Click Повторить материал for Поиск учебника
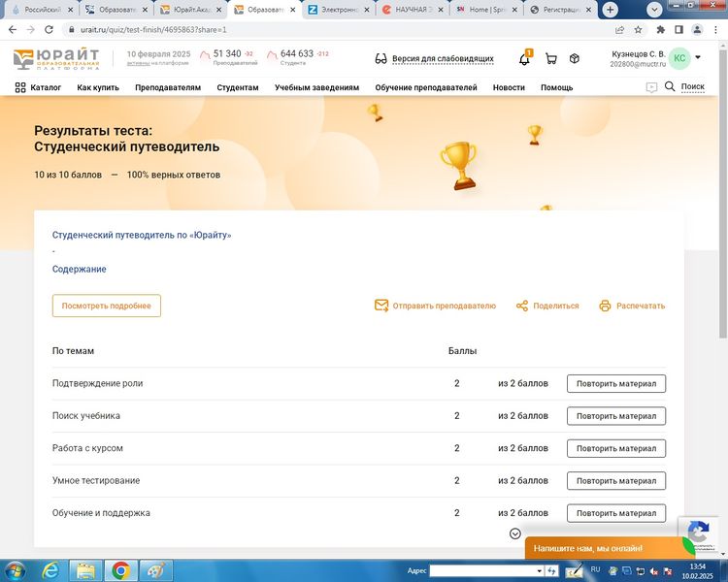Image resolution: width=728 pixels, height=582 pixels. pyautogui.click(x=616, y=416)
